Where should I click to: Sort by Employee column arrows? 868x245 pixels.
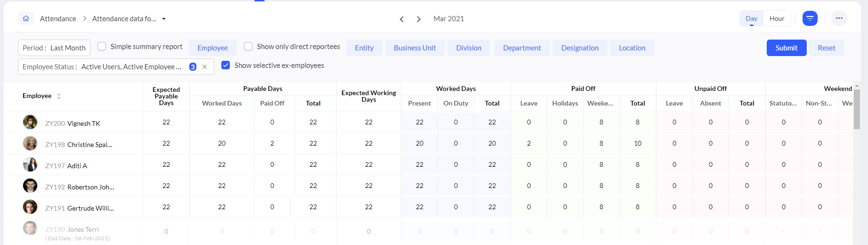click(59, 96)
